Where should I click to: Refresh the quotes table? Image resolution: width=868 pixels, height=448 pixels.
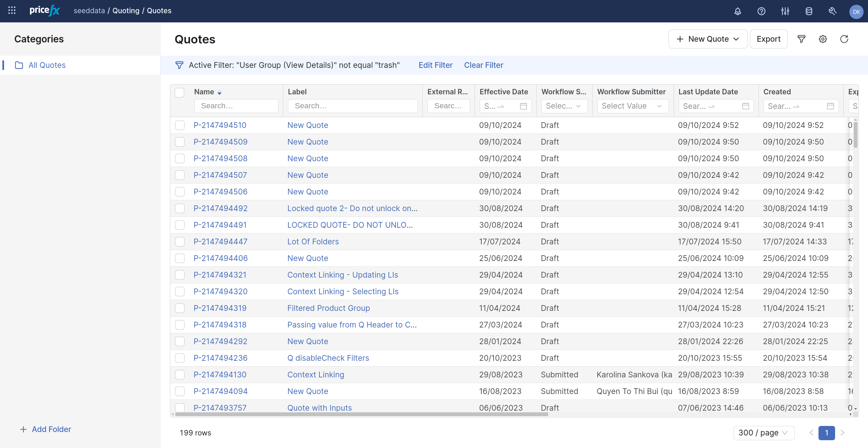coord(844,39)
